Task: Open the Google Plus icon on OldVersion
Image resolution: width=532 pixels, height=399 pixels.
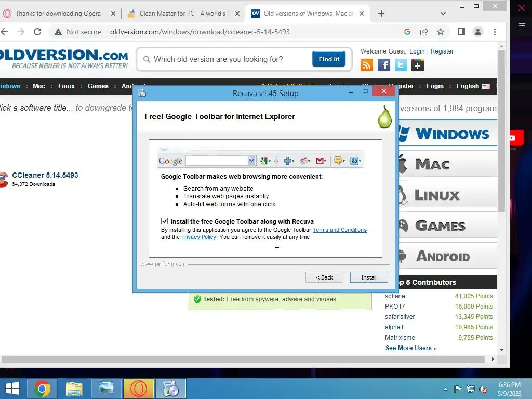Action: point(418,65)
